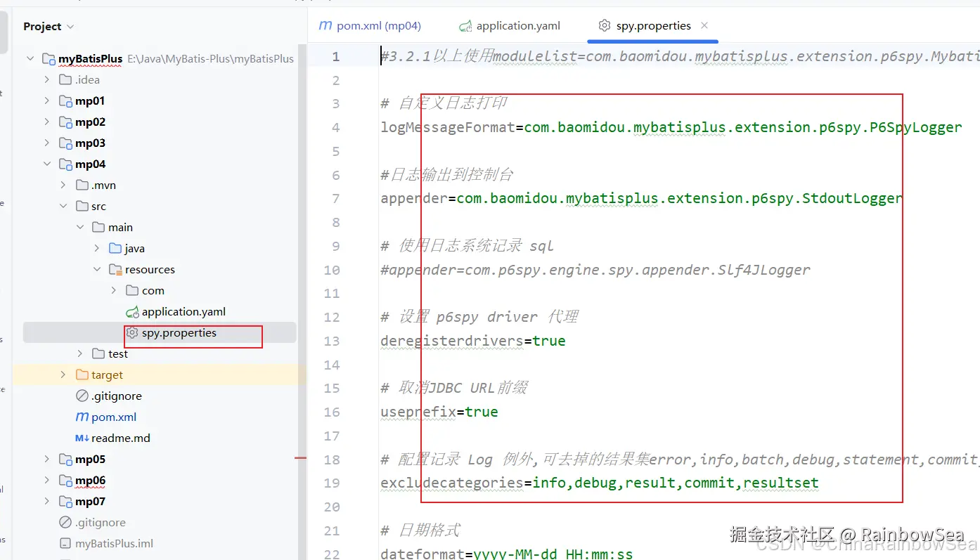This screenshot has height=560, width=980.
Task: Expand the .mvn folder
Action: (63, 185)
